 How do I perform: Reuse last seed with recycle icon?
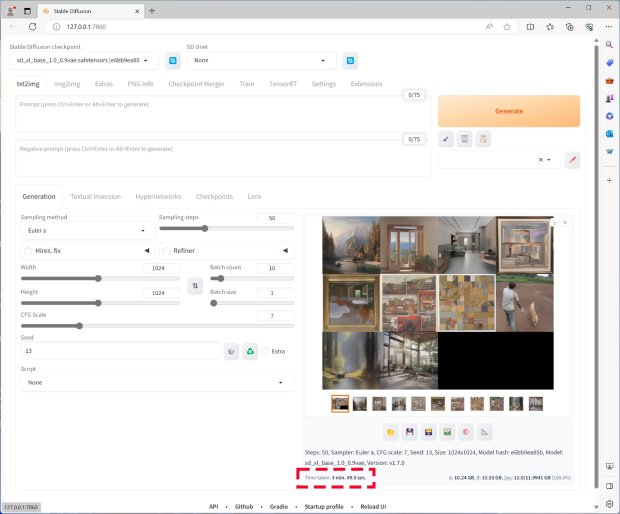point(250,351)
